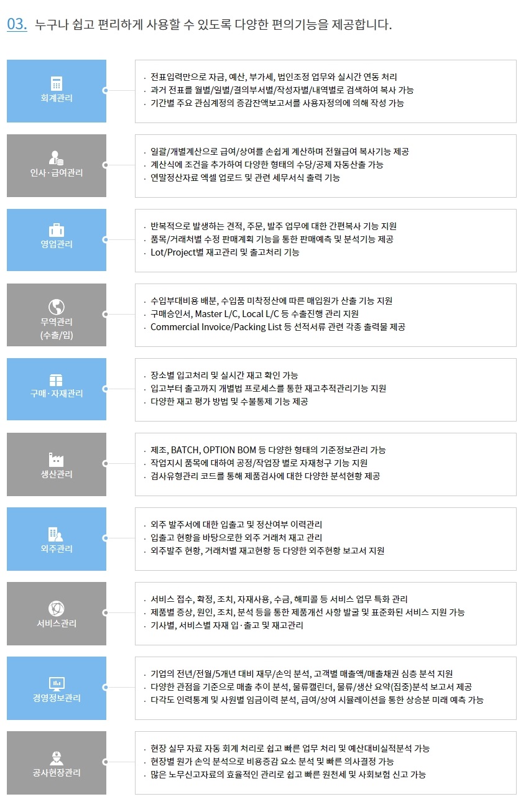
Task: Click the globe icon for 무역관리
Action: pos(57,307)
